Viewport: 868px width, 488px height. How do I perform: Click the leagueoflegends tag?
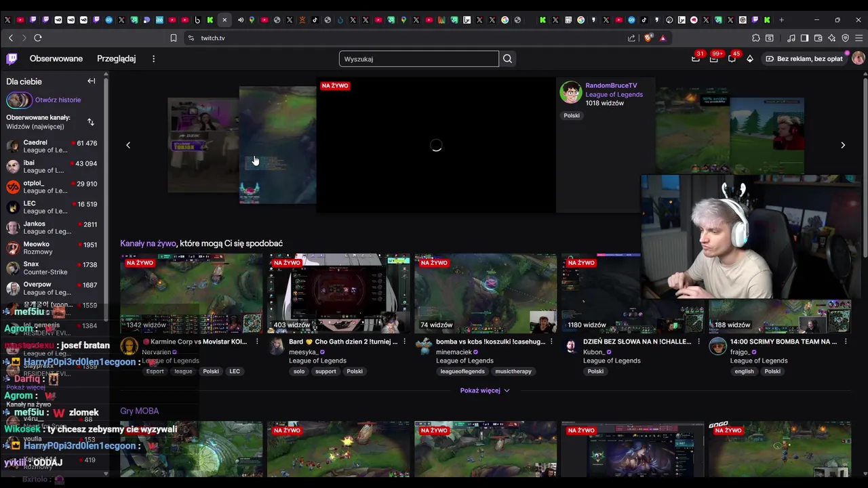tap(462, 371)
